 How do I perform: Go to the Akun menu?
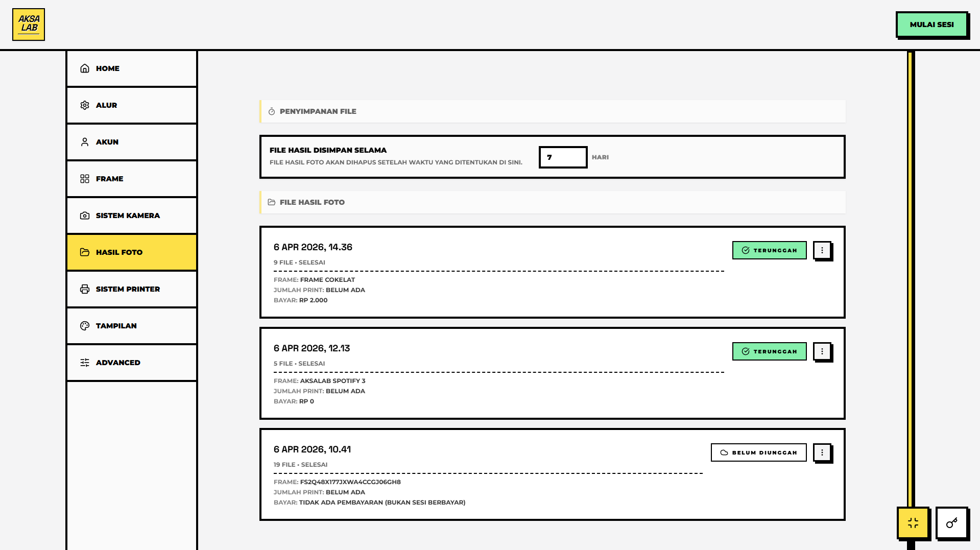[x=132, y=142]
